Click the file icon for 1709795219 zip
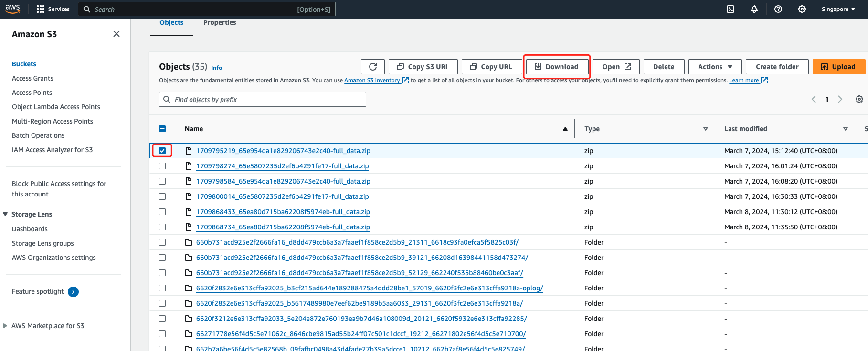The image size is (868, 351). click(x=189, y=151)
